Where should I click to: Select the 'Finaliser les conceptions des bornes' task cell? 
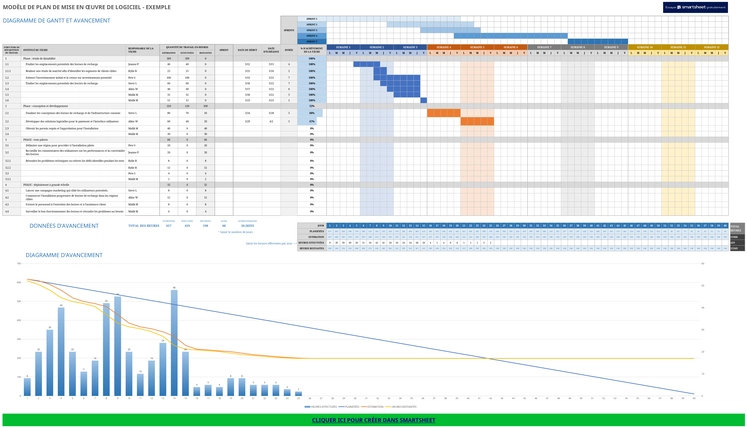click(x=74, y=113)
